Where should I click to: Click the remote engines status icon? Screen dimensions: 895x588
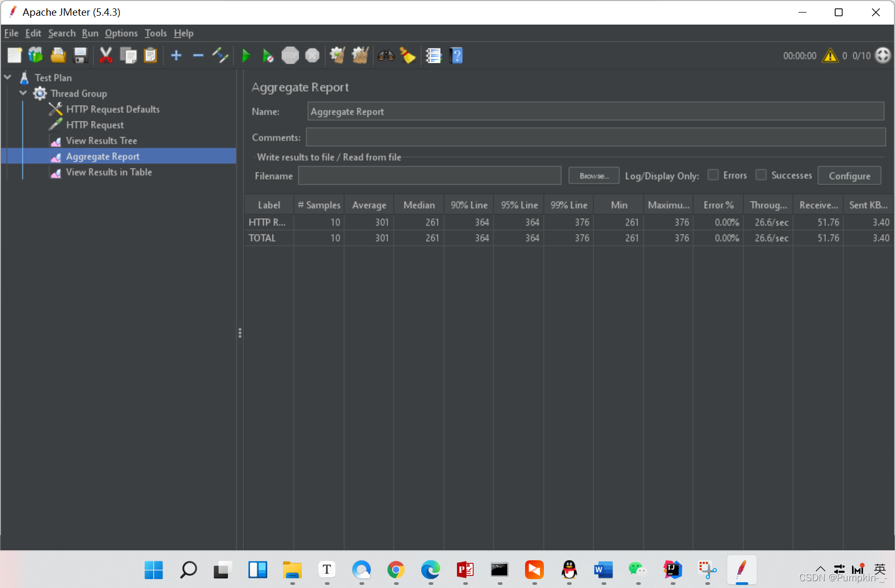[x=883, y=55]
